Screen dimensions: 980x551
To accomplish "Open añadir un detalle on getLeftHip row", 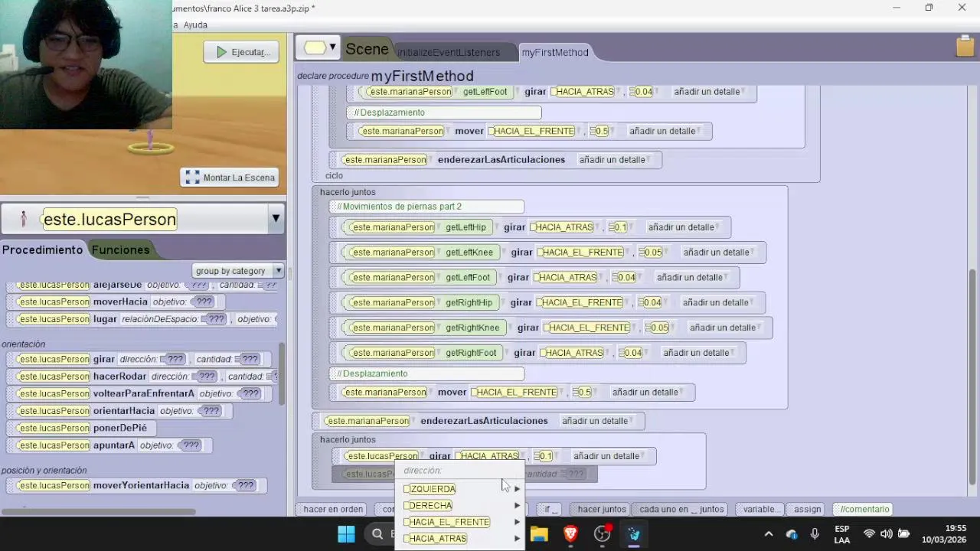I will [683, 227].
